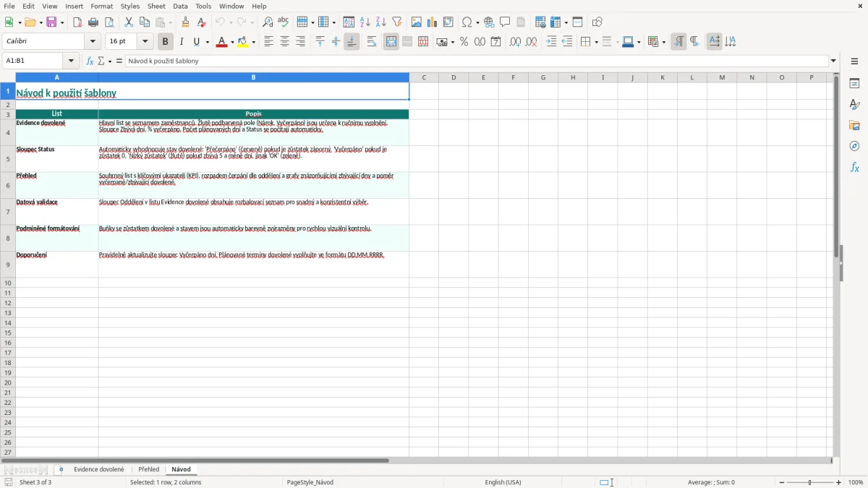Open Font Size dropdown arrow
This screenshot has height=488, width=868.
[145, 42]
